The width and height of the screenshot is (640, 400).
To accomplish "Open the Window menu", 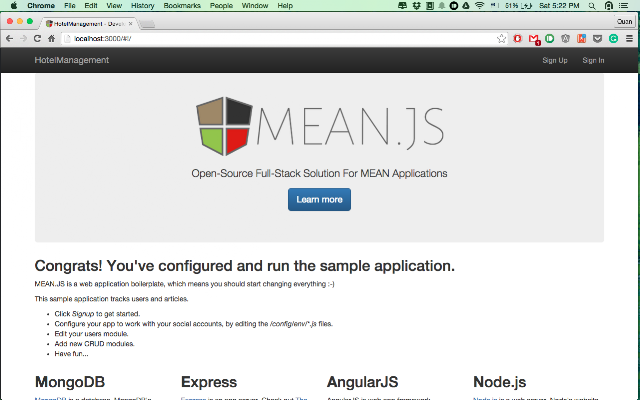I will [x=255, y=6].
